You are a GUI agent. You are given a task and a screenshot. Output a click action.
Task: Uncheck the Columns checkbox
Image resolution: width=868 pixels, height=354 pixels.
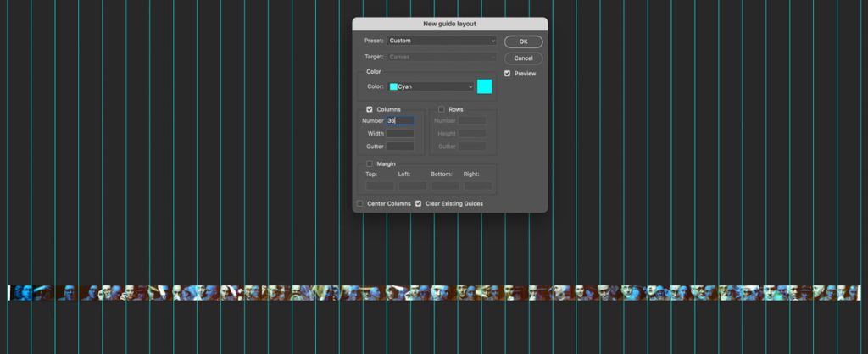370,109
